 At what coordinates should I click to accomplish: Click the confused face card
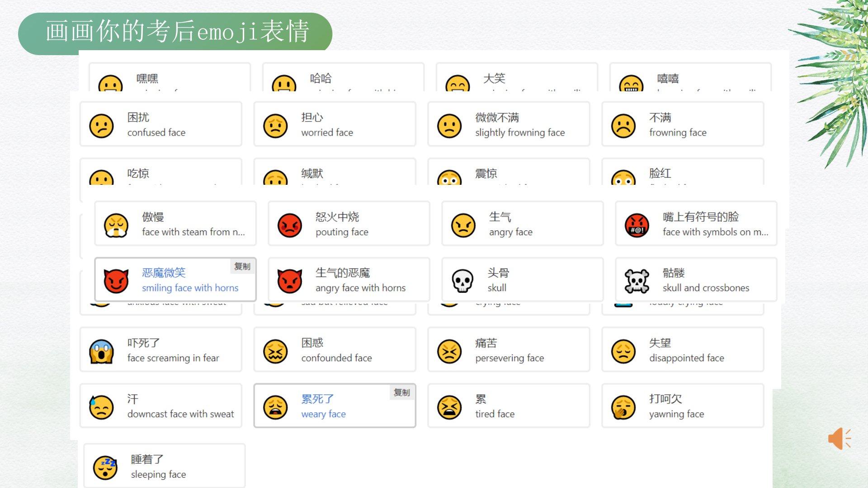[x=161, y=124]
